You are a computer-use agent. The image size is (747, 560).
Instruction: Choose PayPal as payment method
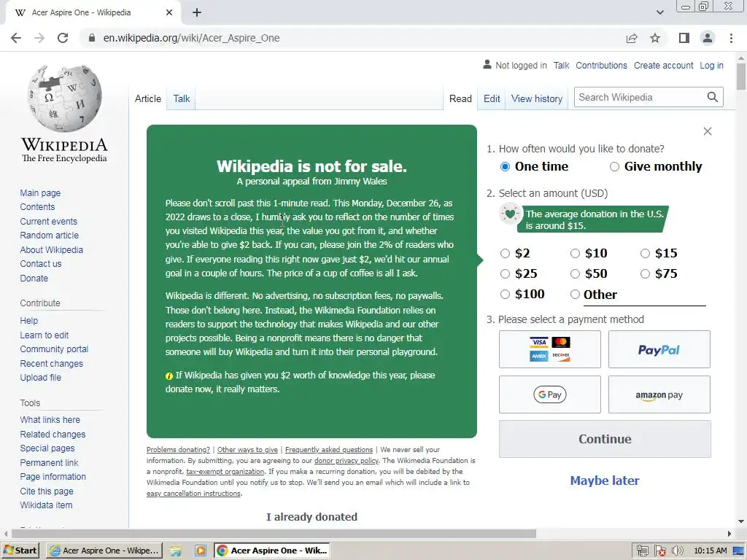(659, 349)
